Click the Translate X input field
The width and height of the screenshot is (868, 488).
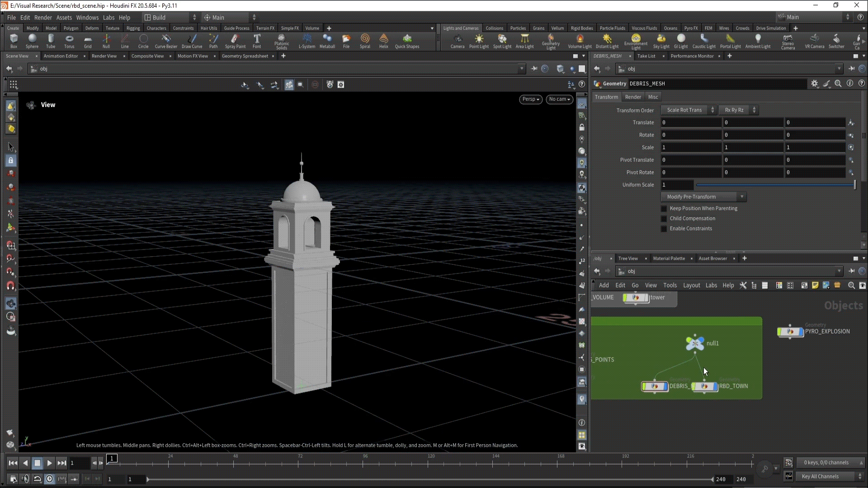(690, 123)
